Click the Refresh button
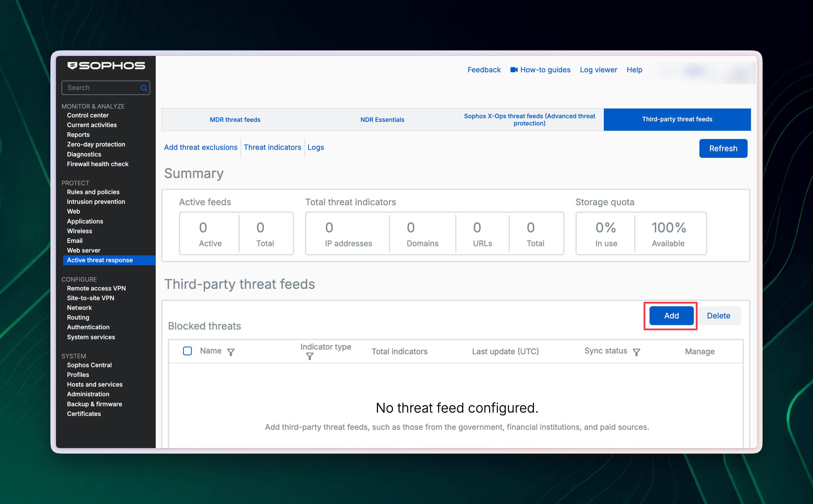 click(x=723, y=148)
